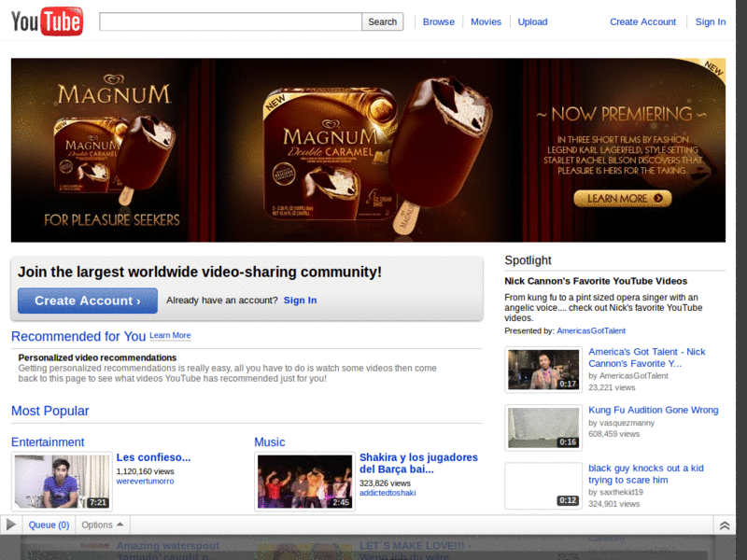The image size is (747, 560).
Task: Click Personalized video recommendations heading
Action: click(x=97, y=357)
